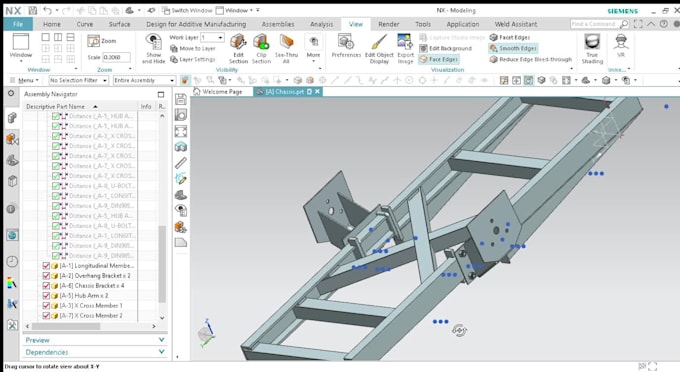Open the Menu dropdown
The image size is (680, 372).
click(24, 80)
